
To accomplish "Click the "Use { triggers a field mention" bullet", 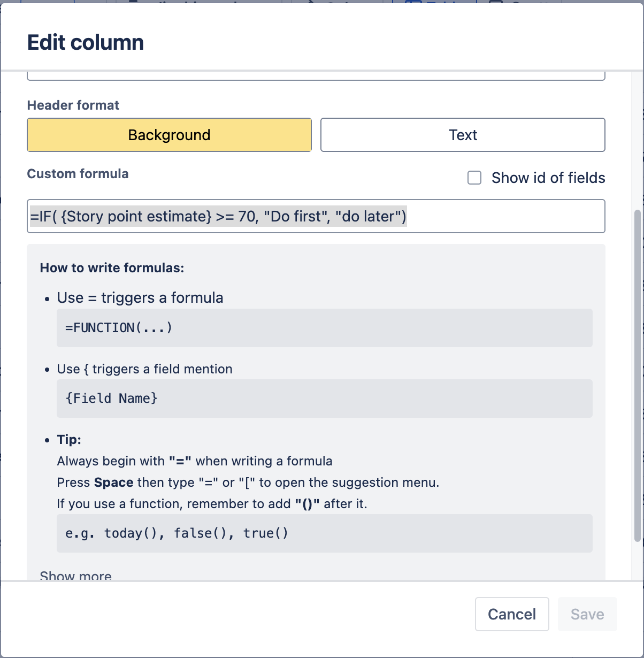I will (x=144, y=369).
